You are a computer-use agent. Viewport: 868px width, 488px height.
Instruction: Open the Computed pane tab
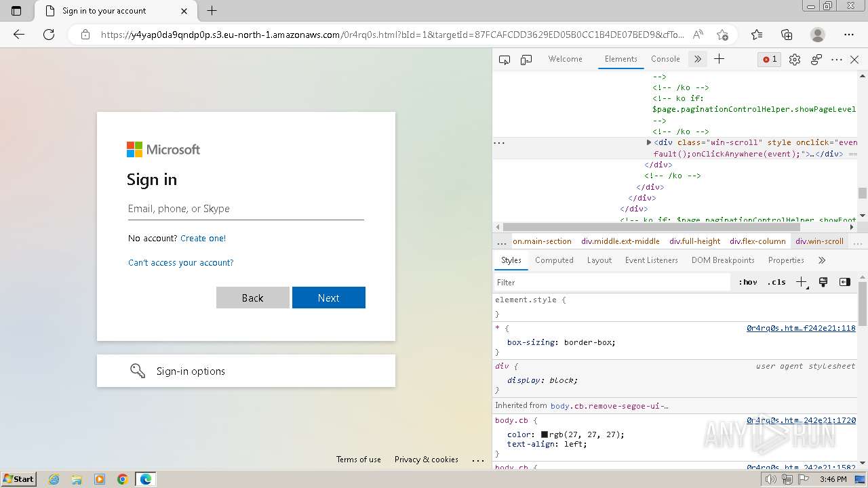[x=554, y=260]
